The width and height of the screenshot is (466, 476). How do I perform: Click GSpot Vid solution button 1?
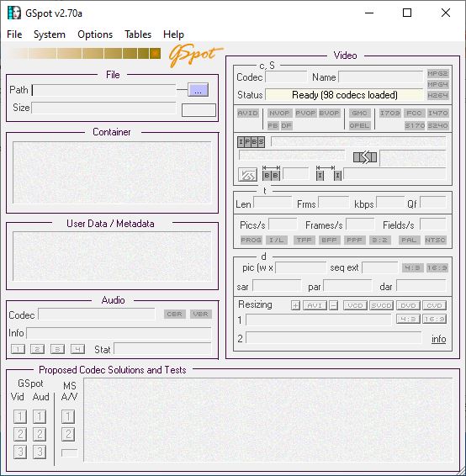(20, 416)
